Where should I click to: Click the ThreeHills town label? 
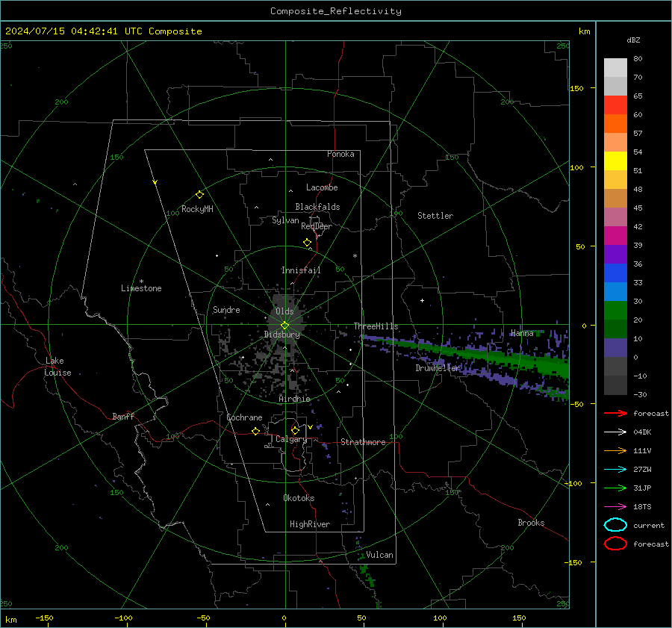376,326
